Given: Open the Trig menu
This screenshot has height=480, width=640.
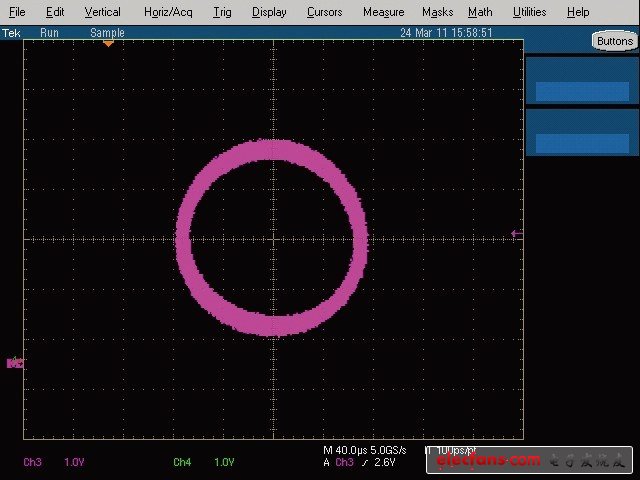Looking at the screenshot, I should 222,12.
